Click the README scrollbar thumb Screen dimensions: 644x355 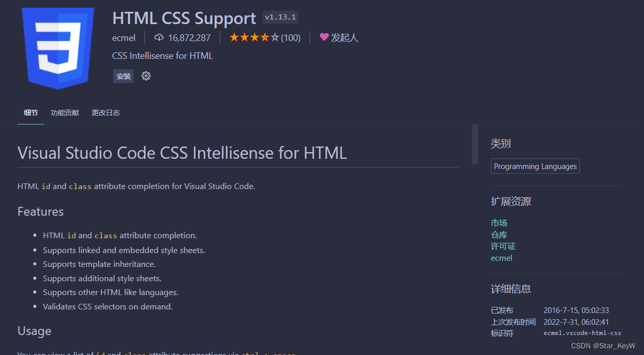tap(475, 144)
